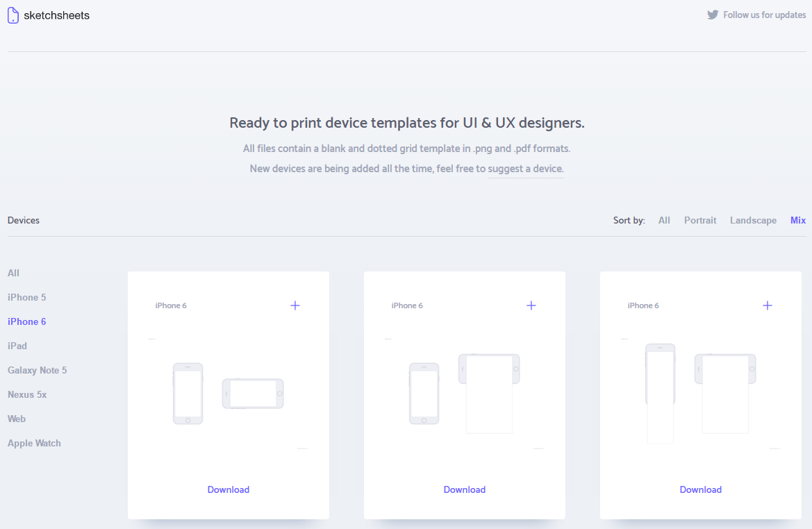Choose All in the Sort by row
This screenshot has height=529, width=812.
click(x=664, y=220)
